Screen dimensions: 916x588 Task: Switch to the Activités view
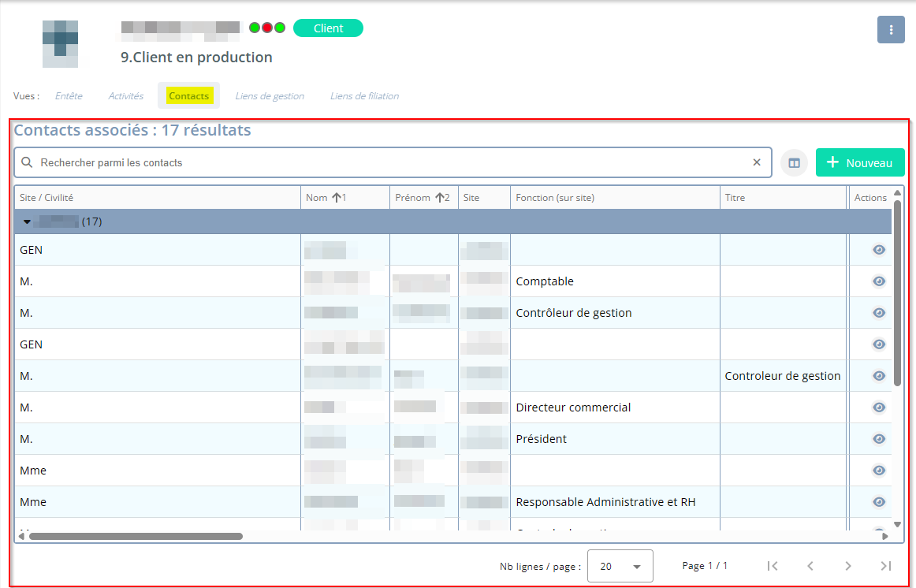[x=125, y=96]
